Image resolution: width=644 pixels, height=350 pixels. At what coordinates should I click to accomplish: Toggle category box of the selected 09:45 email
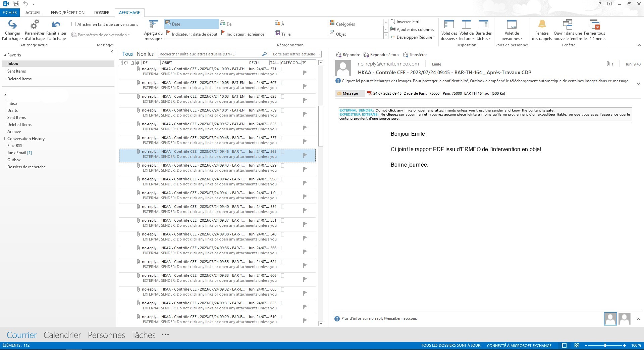[283, 152]
